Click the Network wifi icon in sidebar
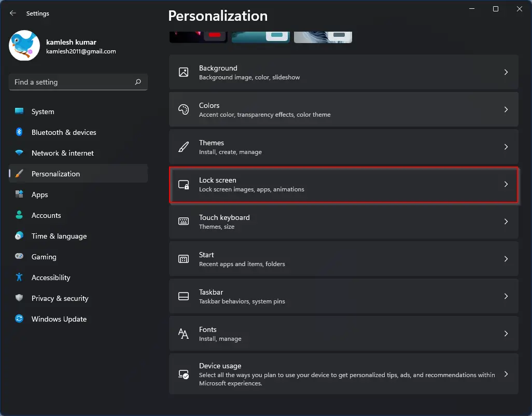The image size is (532, 416). point(19,152)
